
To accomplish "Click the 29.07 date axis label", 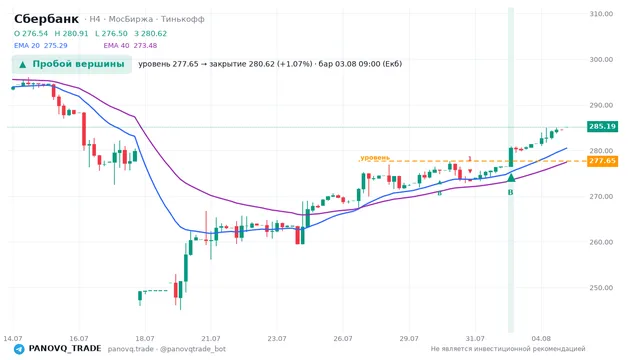I will 409,339.
